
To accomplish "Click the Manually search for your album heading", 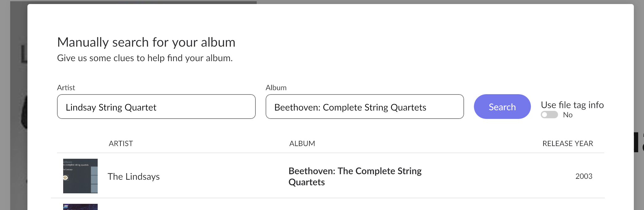I will (x=146, y=42).
